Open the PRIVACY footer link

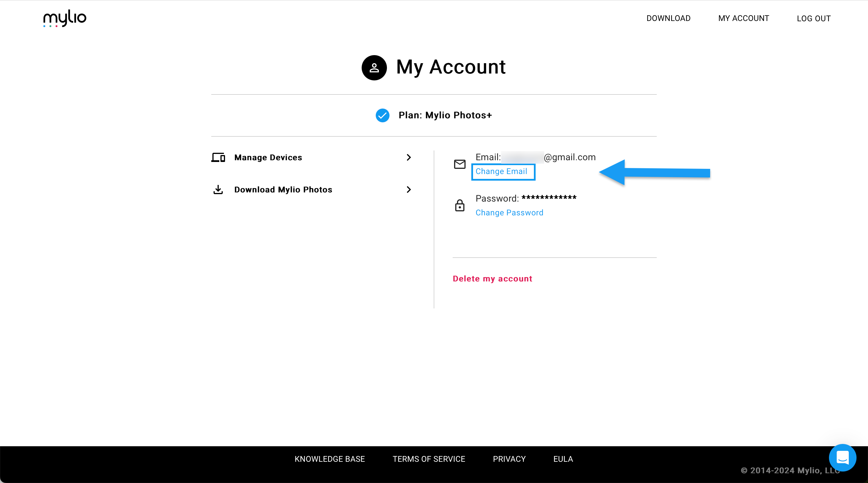[x=509, y=459]
